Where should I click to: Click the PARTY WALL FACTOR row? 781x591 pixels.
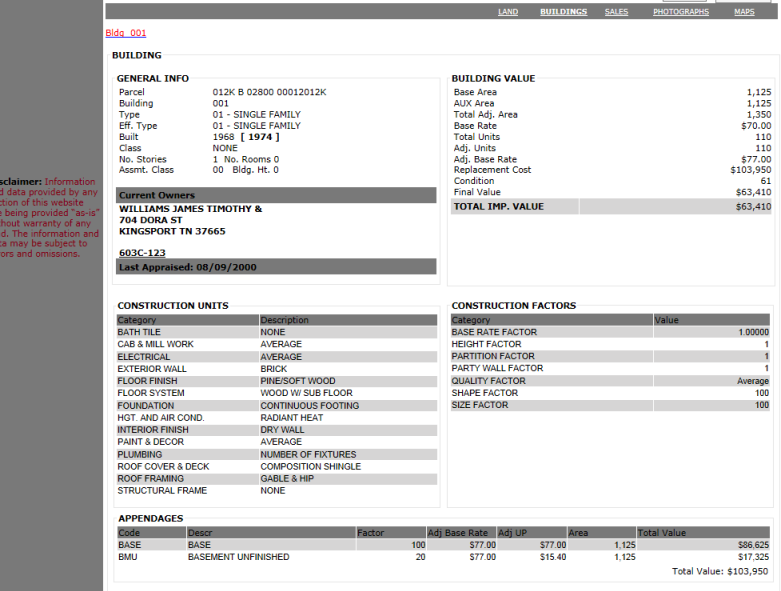[x=610, y=368]
